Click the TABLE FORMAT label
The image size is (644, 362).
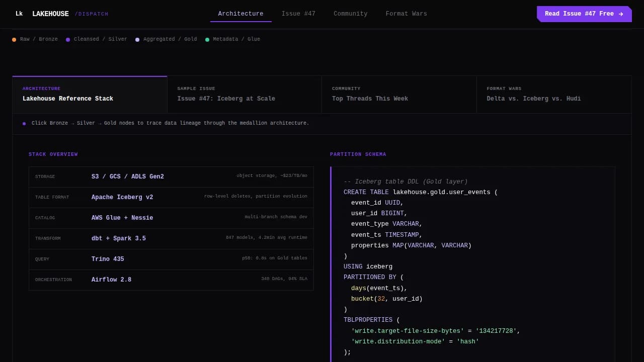[x=52, y=198]
